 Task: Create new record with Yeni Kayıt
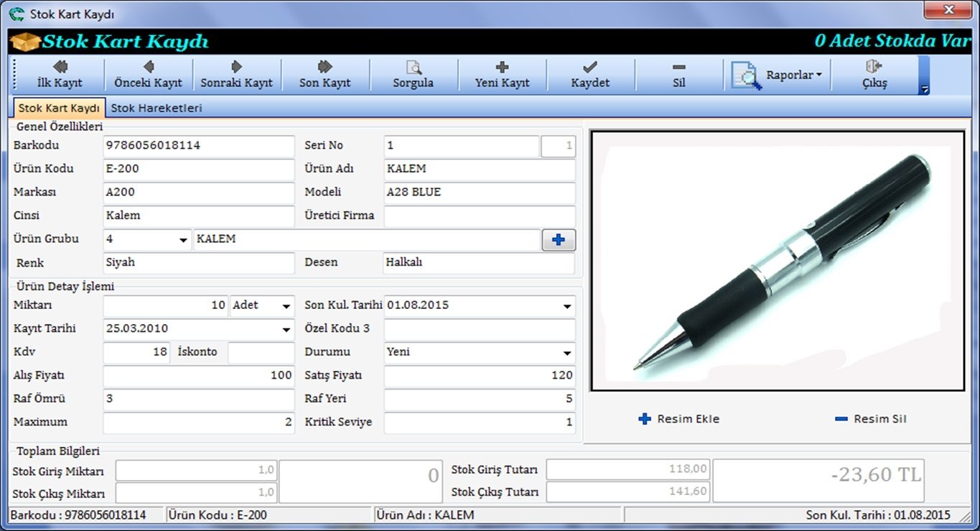[x=502, y=75]
